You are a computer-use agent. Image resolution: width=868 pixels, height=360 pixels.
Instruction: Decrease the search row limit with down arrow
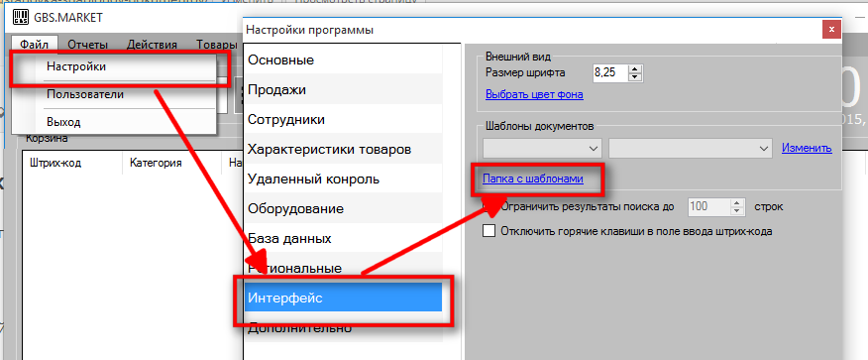736,211
